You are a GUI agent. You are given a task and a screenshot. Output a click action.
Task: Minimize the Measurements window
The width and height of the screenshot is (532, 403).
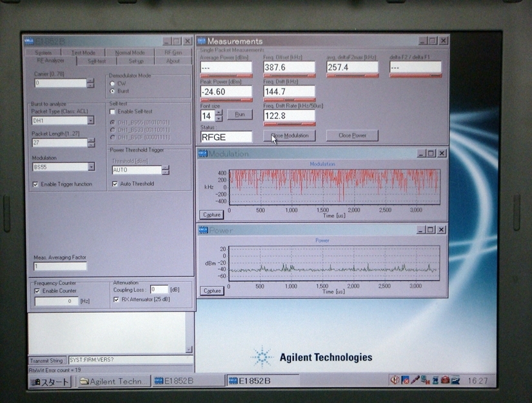422,41
